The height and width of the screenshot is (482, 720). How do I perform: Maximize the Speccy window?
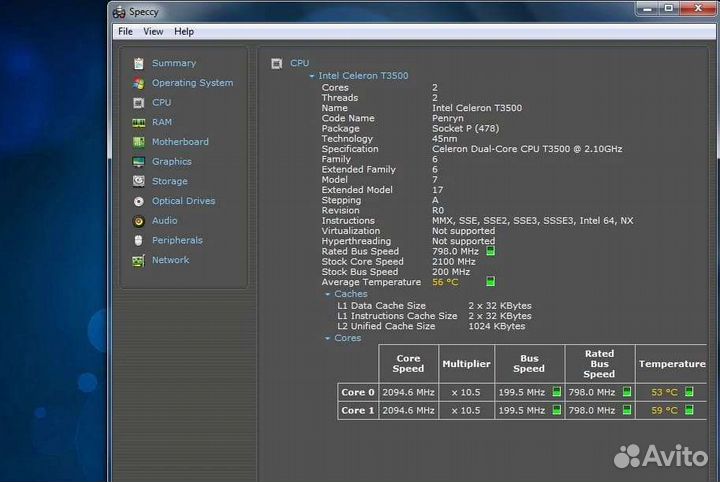pyautogui.click(x=669, y=8)
